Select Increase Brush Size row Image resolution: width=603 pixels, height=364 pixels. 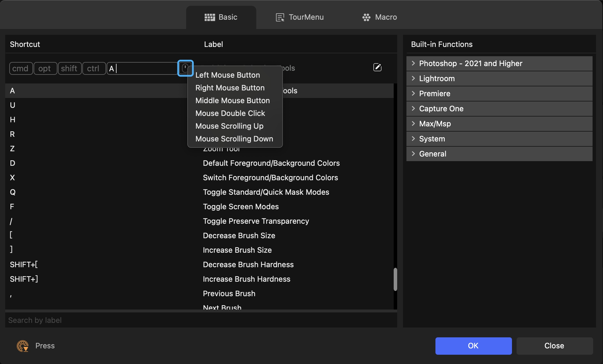coord(199,250)
